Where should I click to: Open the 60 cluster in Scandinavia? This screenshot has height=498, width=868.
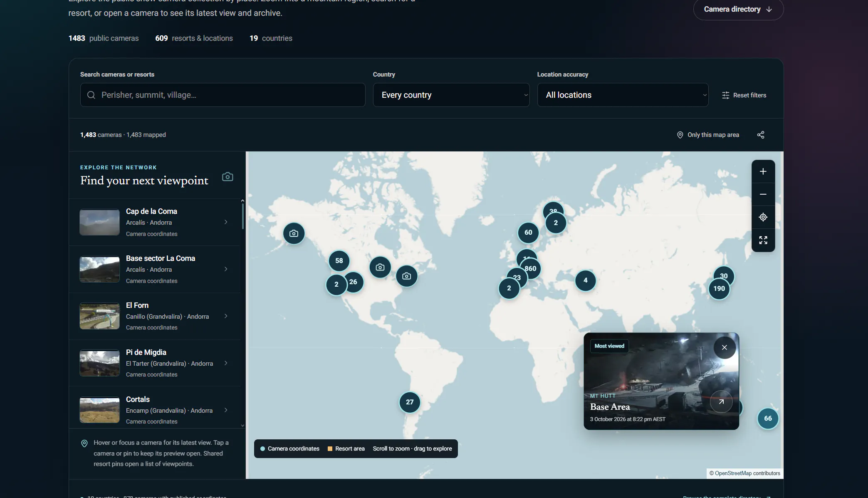point(528,233)
